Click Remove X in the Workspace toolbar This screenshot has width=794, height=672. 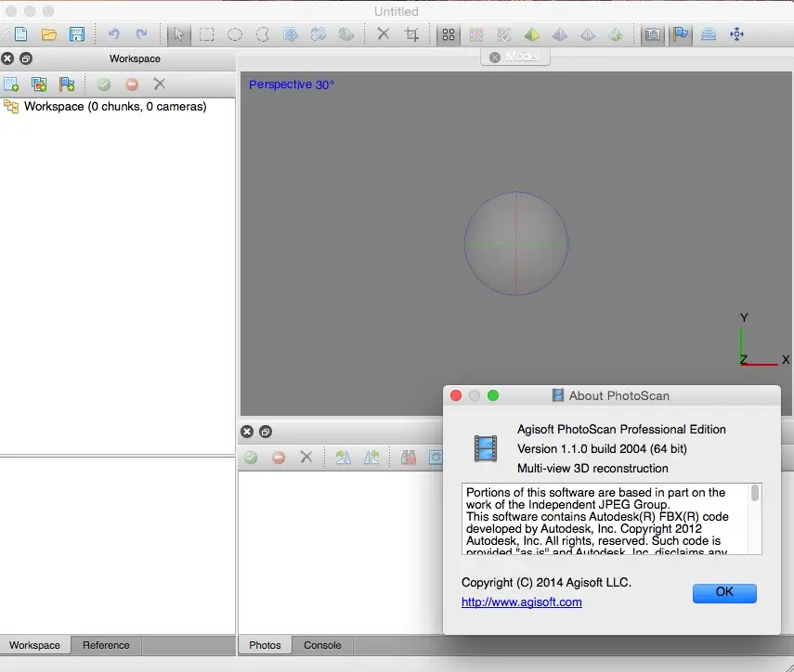160,84
